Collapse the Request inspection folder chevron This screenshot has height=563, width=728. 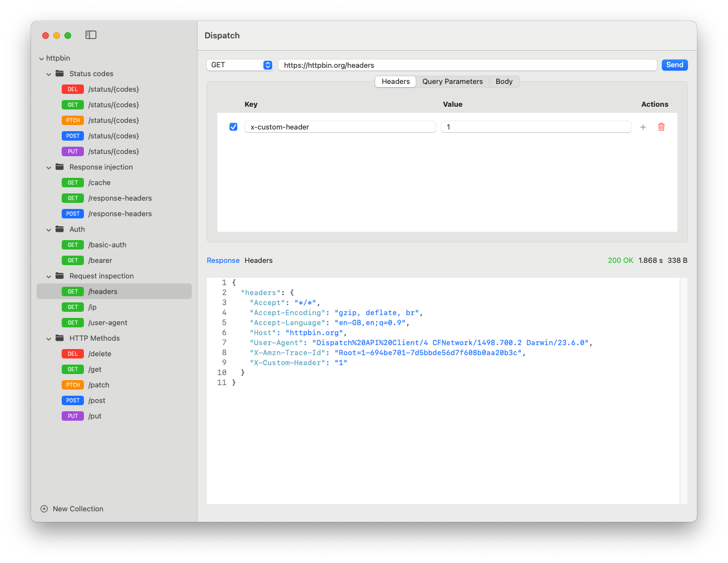(x=49, y=276)
